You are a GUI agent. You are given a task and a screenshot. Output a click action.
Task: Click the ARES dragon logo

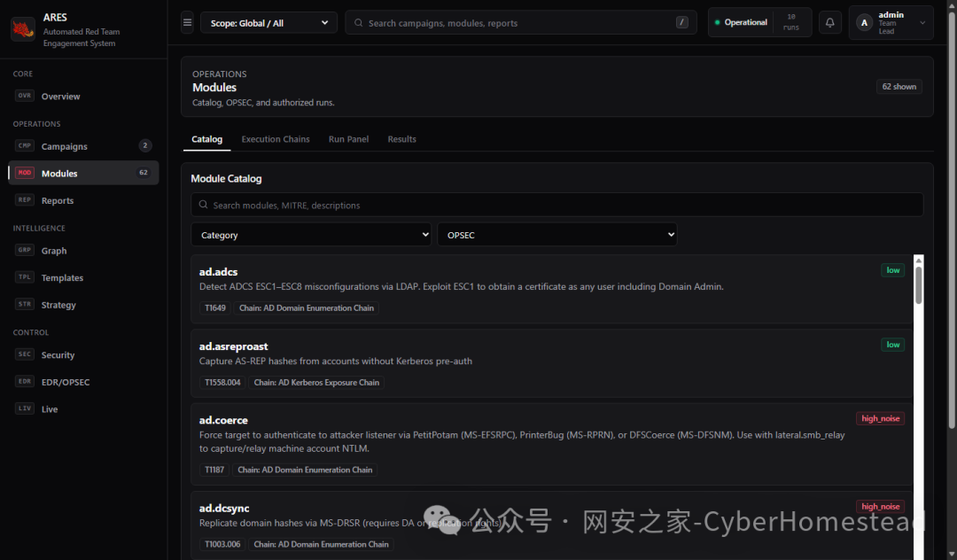coord(23,28)
